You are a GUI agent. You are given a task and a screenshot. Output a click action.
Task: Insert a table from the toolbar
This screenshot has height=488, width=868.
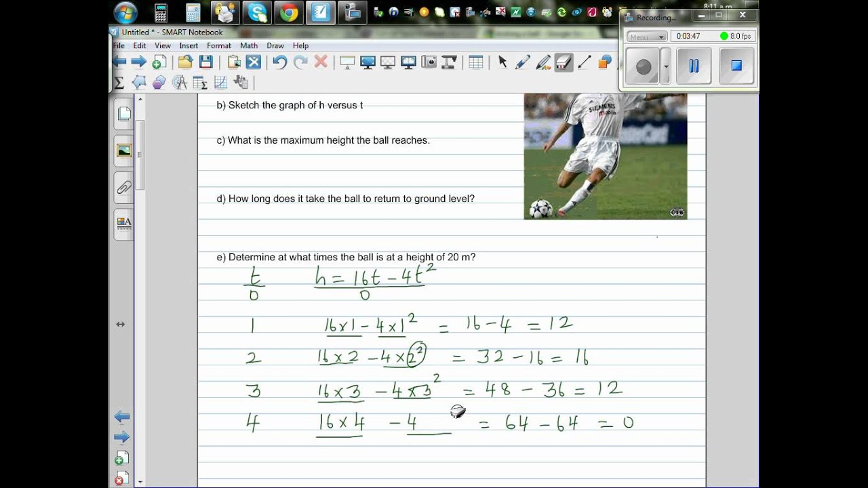point(475,62)
